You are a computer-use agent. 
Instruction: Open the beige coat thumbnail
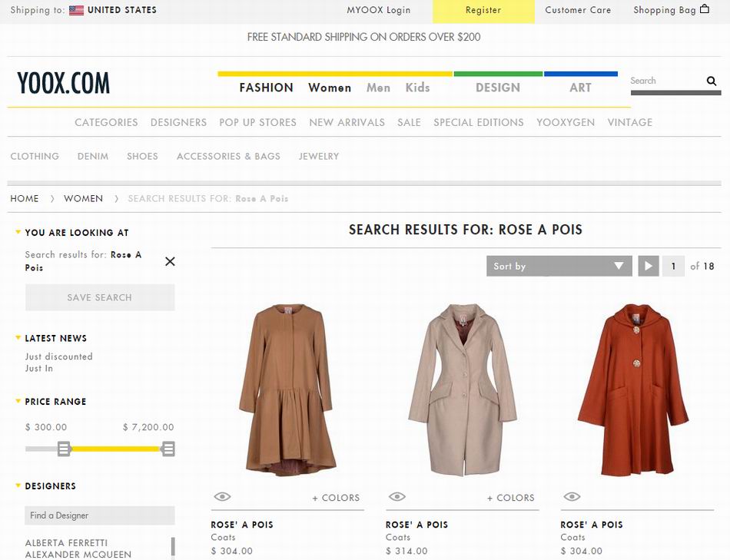463,389
